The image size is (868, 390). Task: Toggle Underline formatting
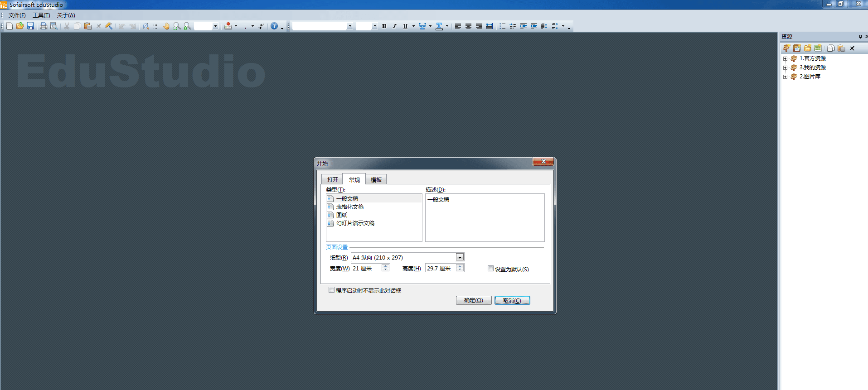click(405, 26)
